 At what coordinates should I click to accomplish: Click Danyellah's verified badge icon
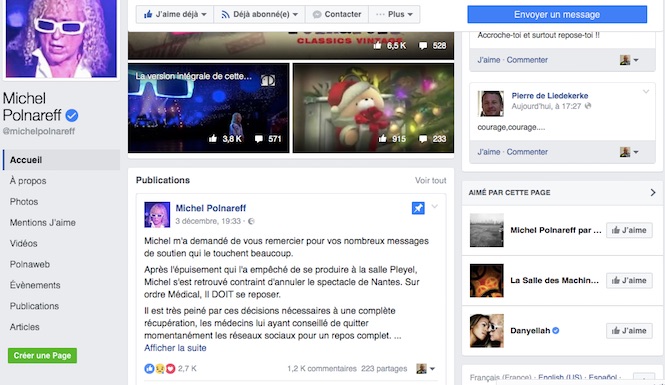tap(556, 330)
